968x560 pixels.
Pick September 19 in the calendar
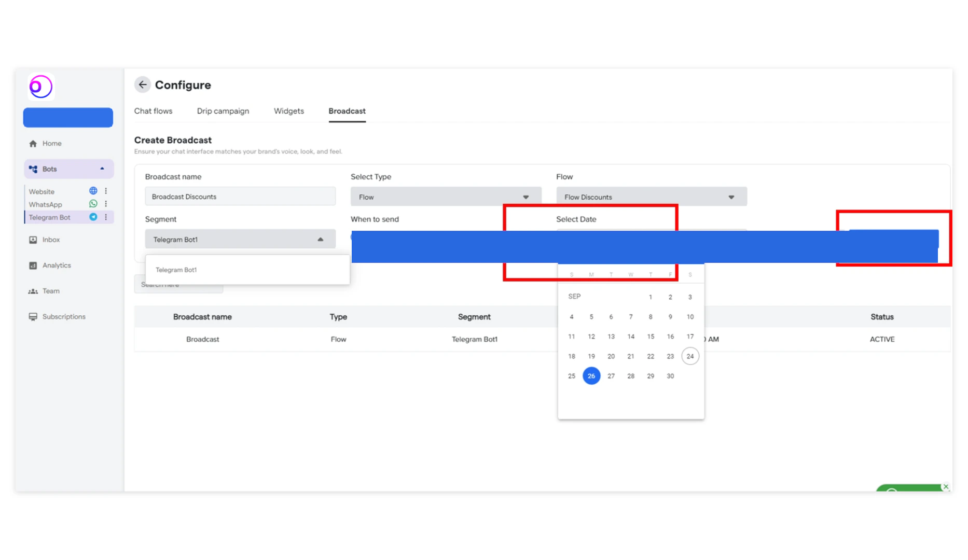(591, 356)
